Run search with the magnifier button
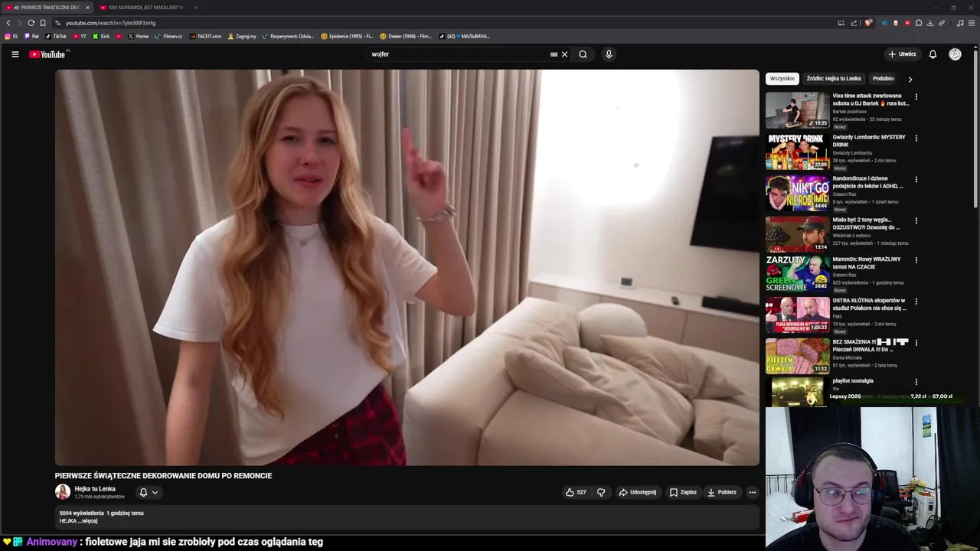This screenshot has width=980, height=551. tap(583, 54)
